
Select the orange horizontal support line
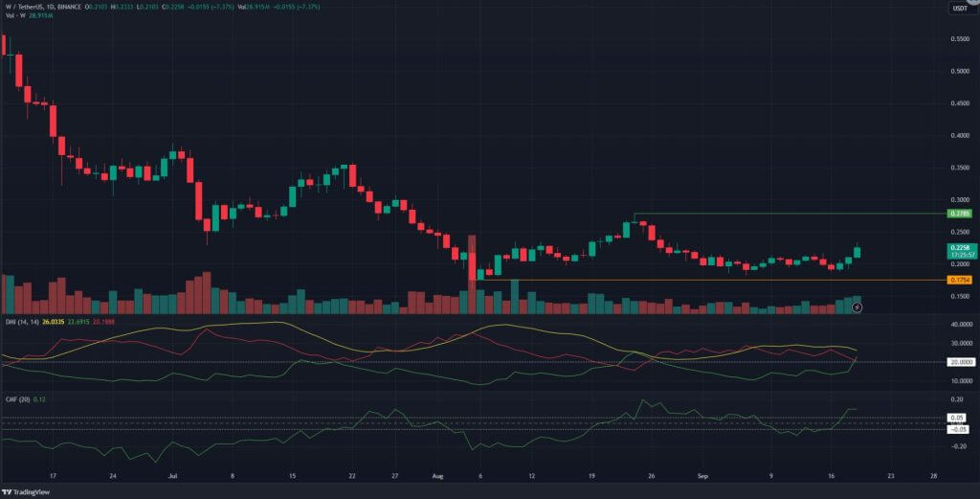click(712, 280)
